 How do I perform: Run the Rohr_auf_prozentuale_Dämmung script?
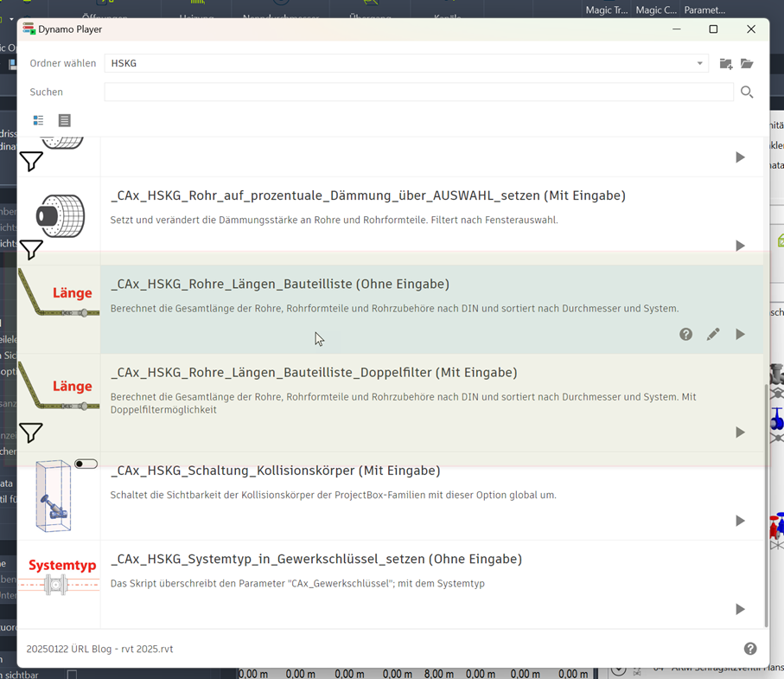tap(740, 246)
